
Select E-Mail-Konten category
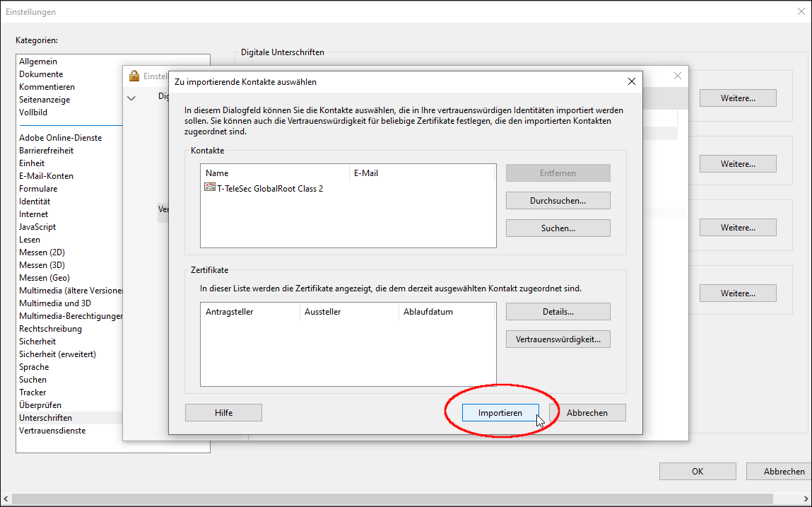click(x=46, y=176)
